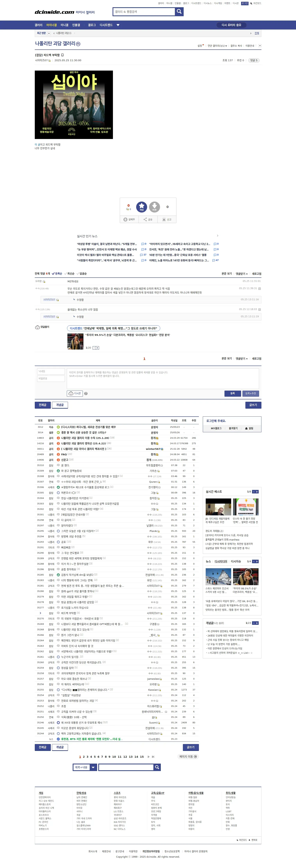Click the 알림 bell in login box
The width and height of the screenshot is (296, 868).
[249, 428]
